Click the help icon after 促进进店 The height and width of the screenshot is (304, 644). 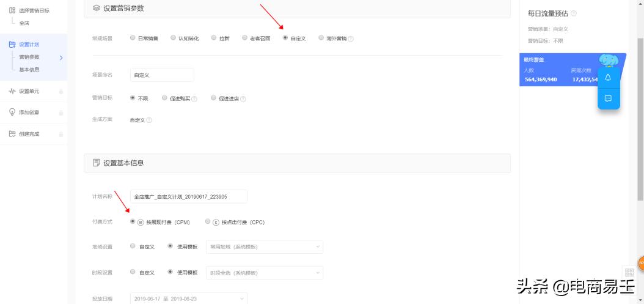click(243, 99)
